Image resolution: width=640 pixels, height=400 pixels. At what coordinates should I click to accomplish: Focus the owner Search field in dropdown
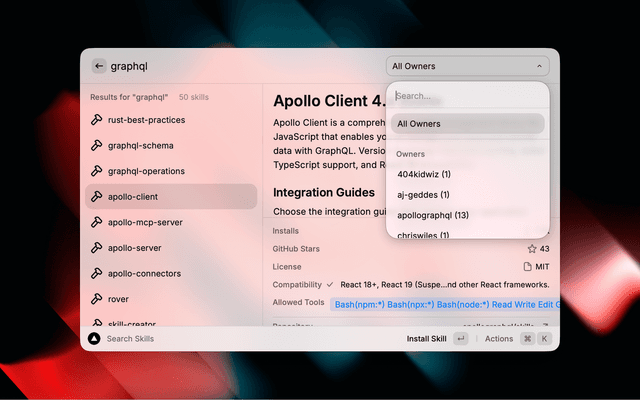click(467, 97)
